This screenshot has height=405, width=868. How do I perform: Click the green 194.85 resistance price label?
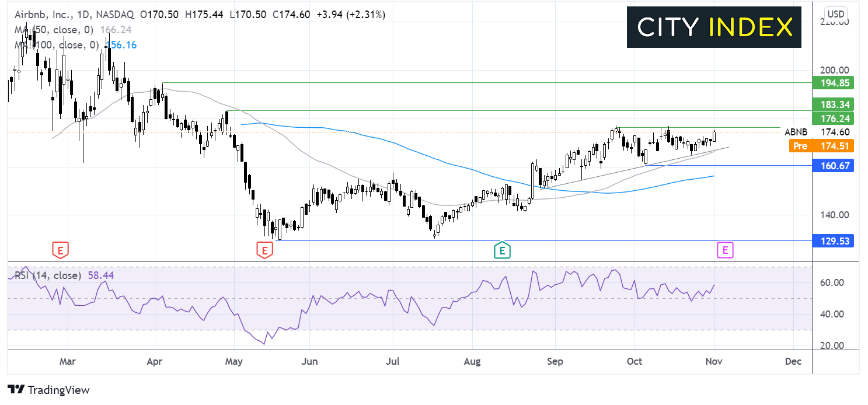(x=833, y=83)
